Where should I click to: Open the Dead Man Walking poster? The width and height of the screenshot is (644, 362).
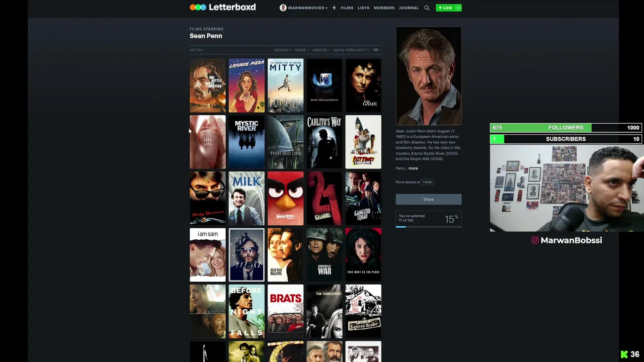tap(285, 255)
